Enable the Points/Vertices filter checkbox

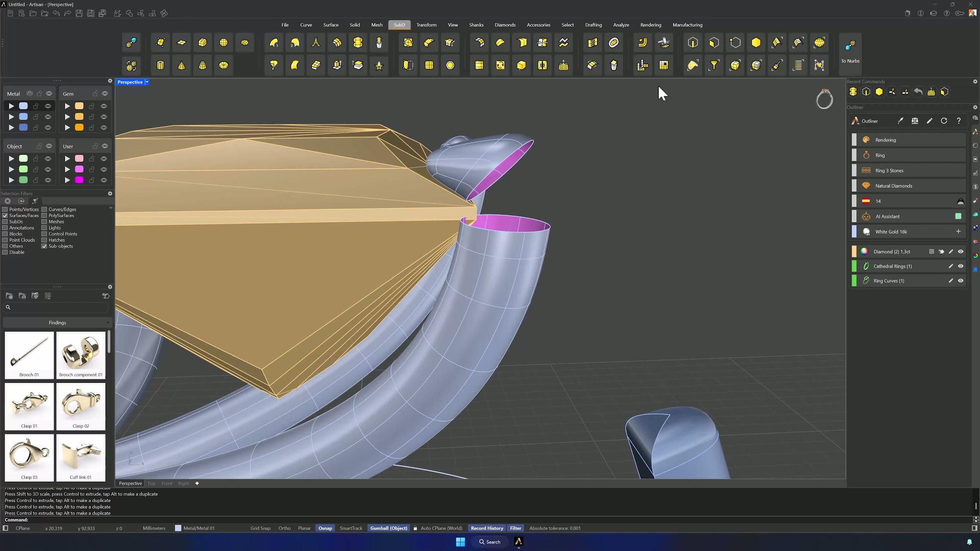tap(5, 209)
